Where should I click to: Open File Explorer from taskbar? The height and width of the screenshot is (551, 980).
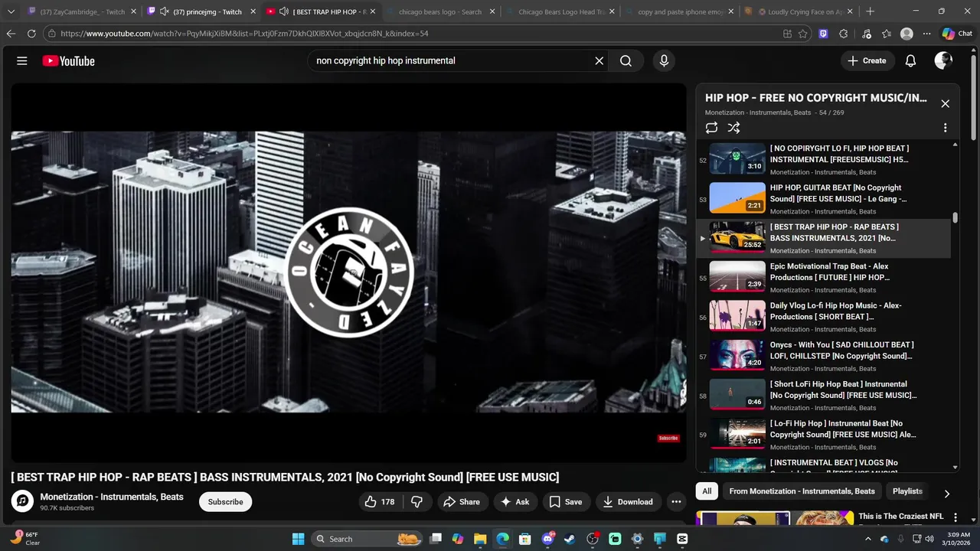[480, 539]
